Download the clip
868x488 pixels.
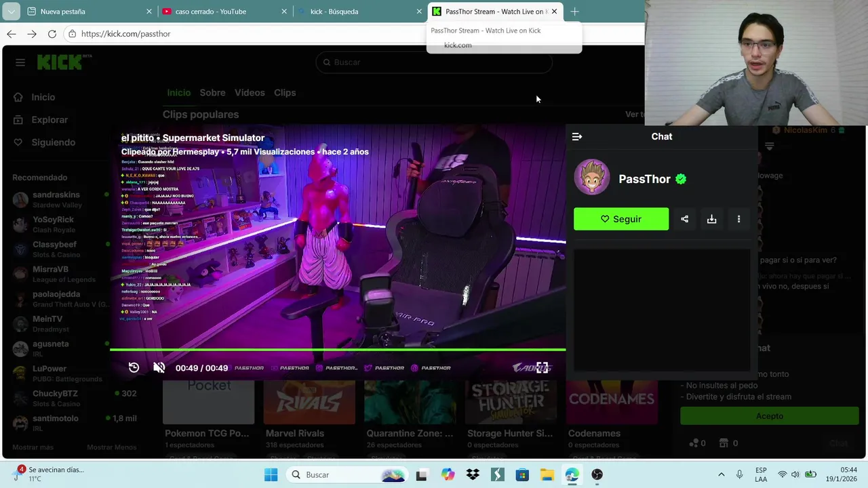pos(711,219)
